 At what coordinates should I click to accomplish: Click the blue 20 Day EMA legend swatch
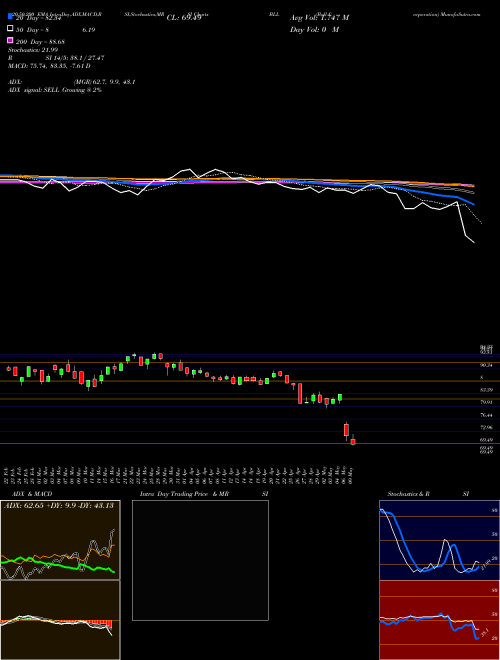(10, 17)
